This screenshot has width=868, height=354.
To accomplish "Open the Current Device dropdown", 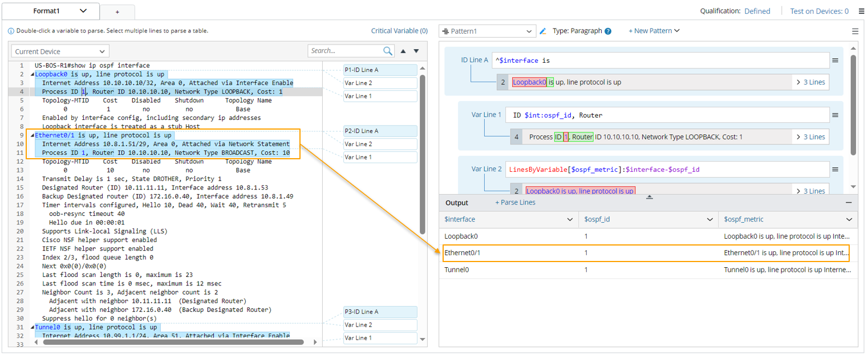I will [x=60, y=51].
